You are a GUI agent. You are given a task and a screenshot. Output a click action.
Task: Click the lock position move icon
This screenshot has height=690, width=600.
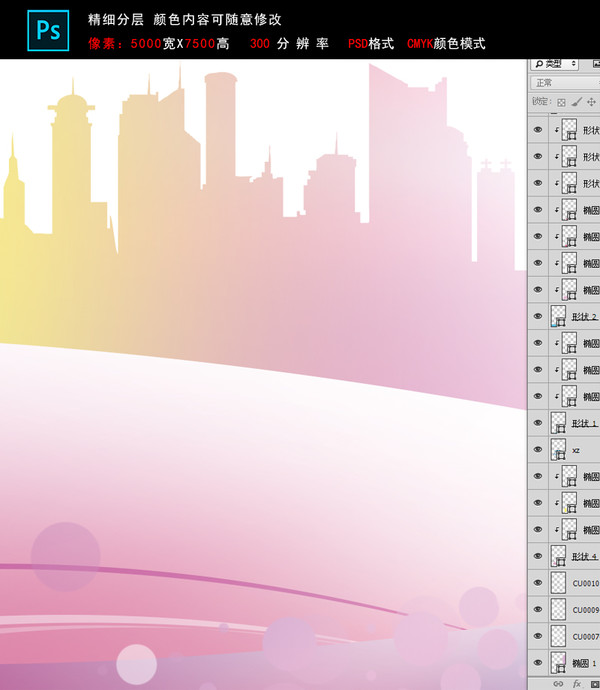[592, 102]
